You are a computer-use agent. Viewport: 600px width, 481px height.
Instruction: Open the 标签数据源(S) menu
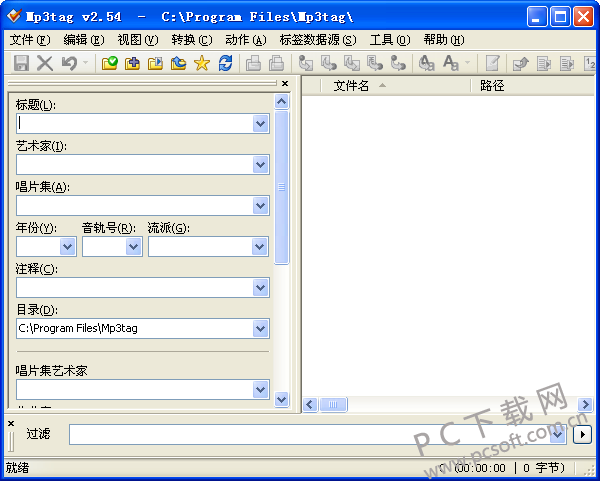(318, 40)
